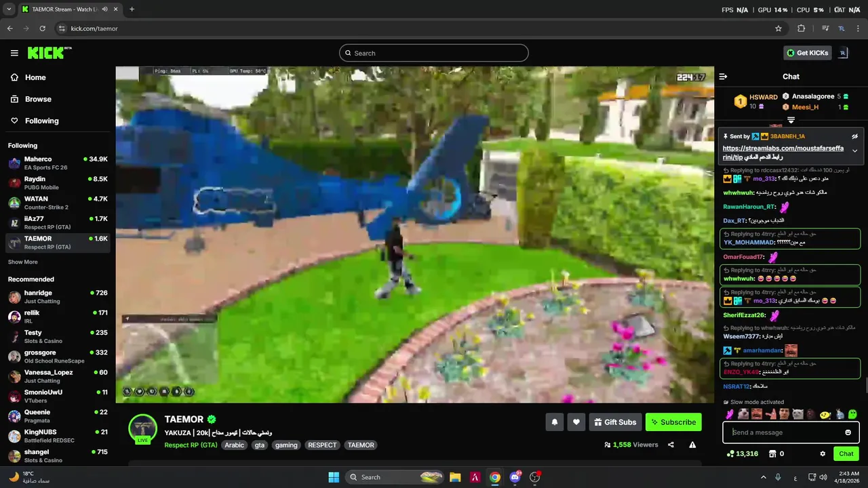Click chat username SherifEzzat26
868x488 pixels.
(744, 315)
